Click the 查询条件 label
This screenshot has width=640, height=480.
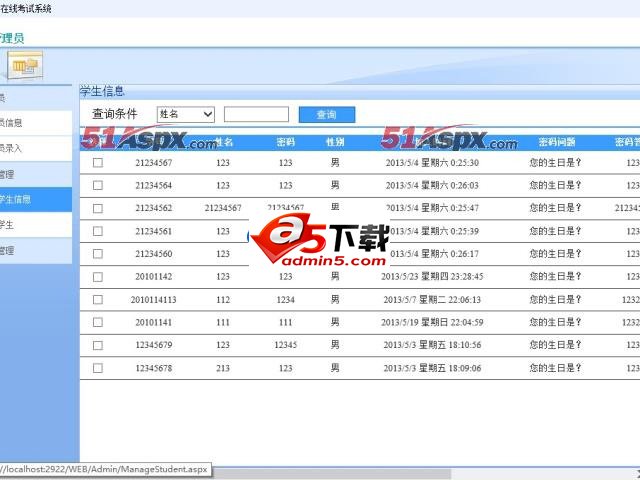pos(115,114)
